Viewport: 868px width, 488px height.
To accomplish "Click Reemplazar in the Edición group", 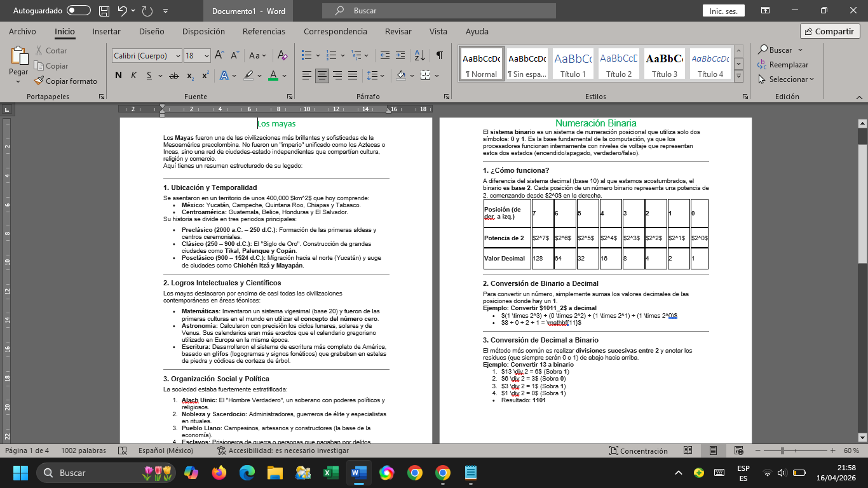I will [783, 65].
